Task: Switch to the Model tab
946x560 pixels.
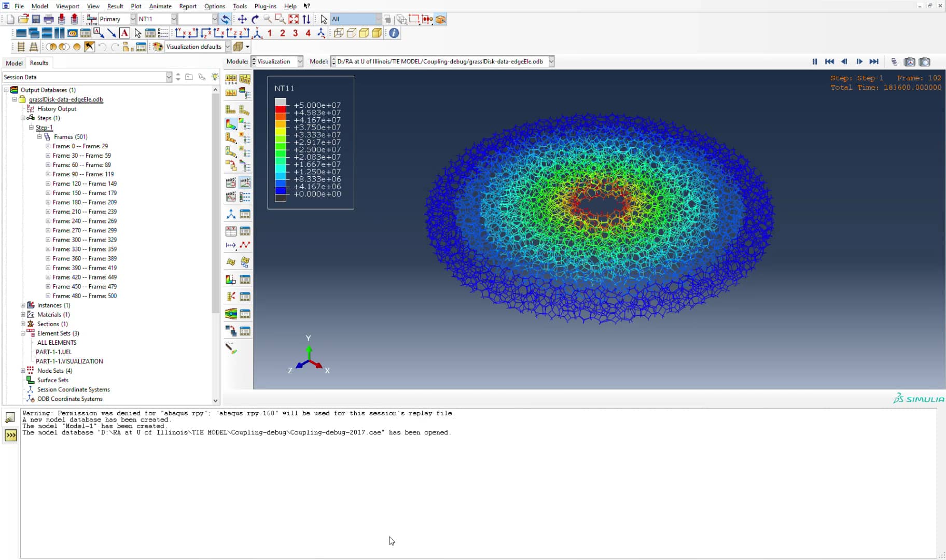Action: point(14,63)
